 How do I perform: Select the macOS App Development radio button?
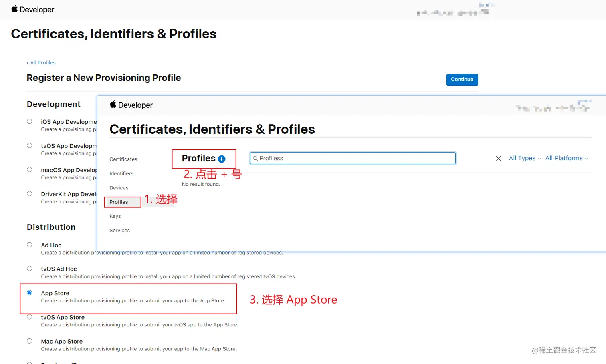(x=30, y=169)
